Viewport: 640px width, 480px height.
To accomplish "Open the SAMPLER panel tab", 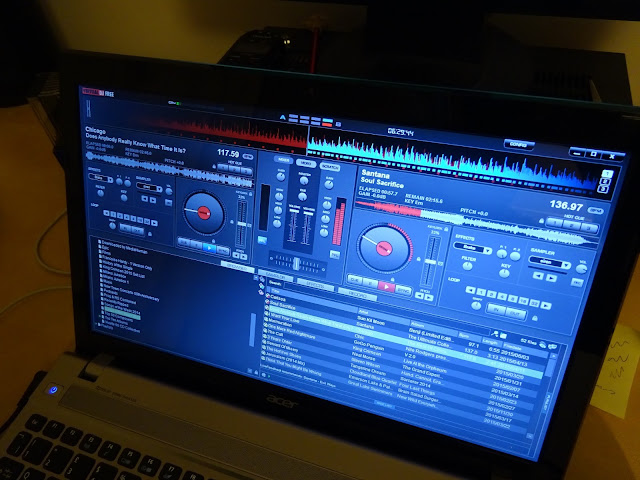I will (276, 275).
